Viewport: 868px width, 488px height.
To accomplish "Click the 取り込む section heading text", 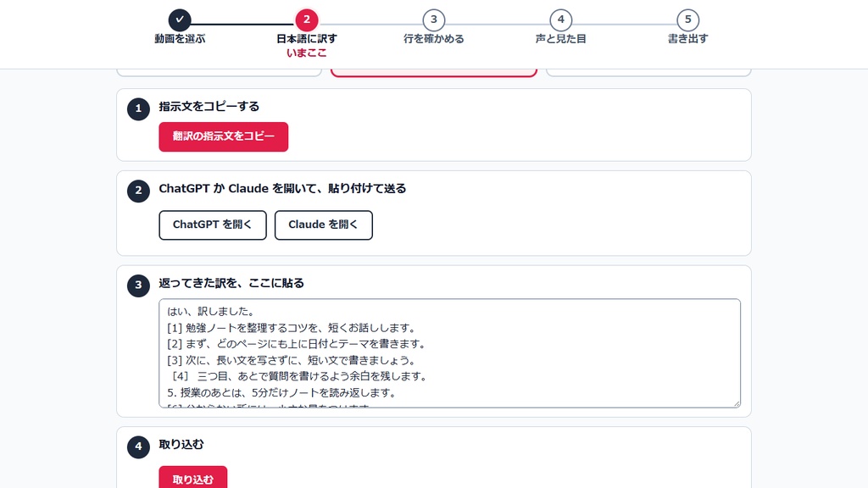I will [181, 444].
